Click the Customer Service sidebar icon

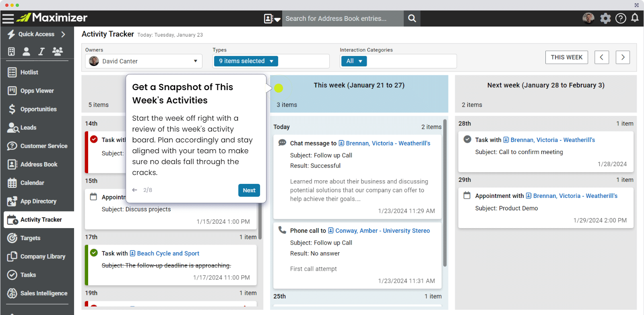pos(12,146)
